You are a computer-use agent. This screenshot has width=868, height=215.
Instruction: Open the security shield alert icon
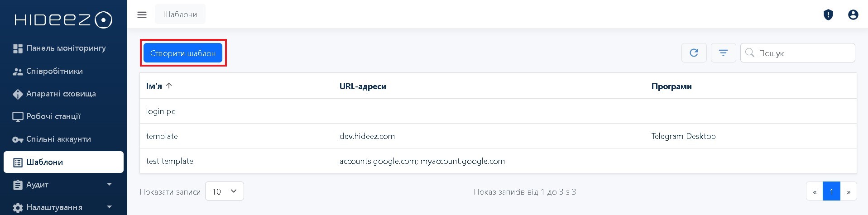pos(828,15)
